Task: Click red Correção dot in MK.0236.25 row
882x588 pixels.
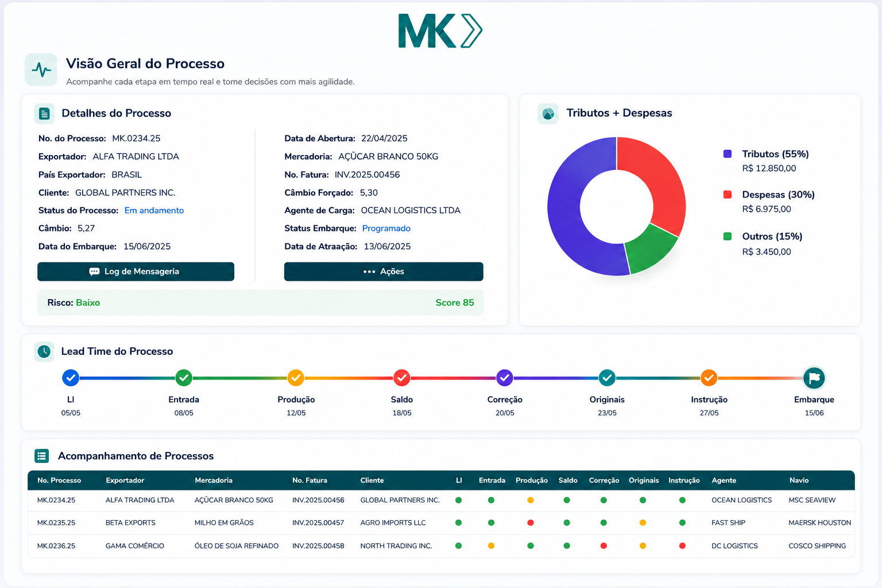Action: click(x=604, y=546)
